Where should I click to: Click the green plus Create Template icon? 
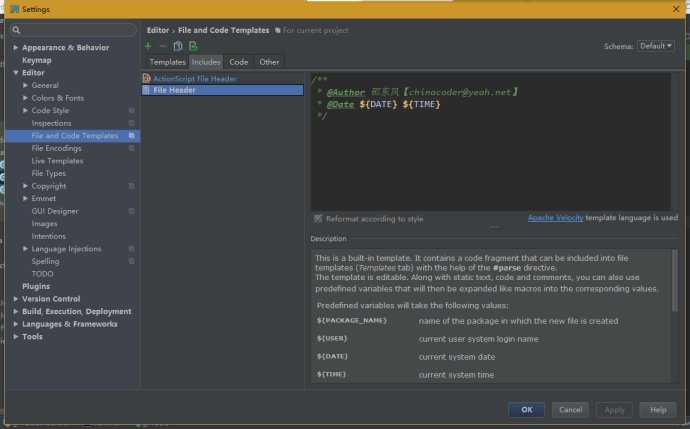tap(148, 46)
